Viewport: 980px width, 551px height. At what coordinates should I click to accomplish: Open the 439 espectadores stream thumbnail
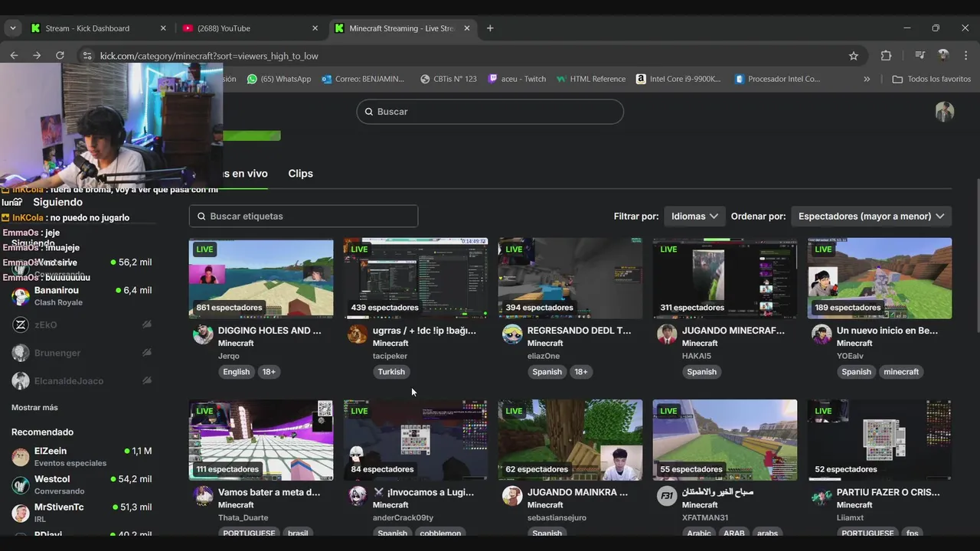point(416,279)
